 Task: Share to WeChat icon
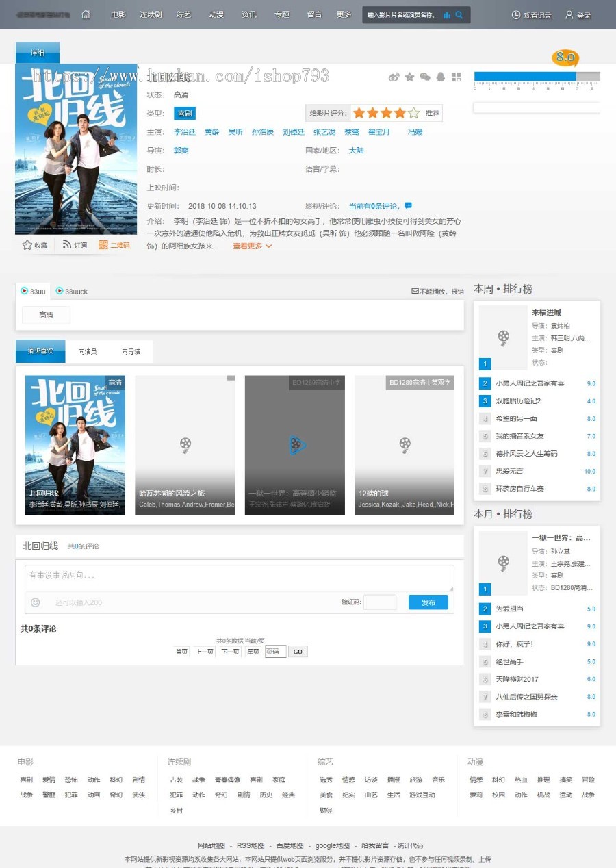425,77
